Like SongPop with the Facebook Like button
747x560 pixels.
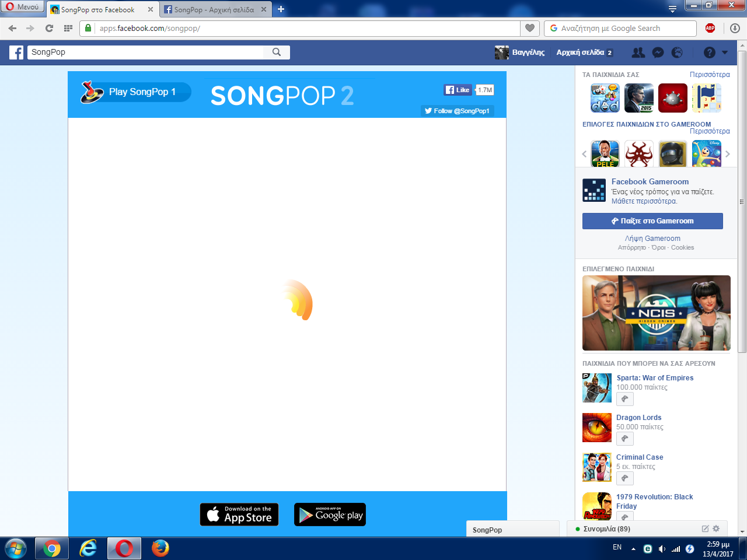click(458, 90)
